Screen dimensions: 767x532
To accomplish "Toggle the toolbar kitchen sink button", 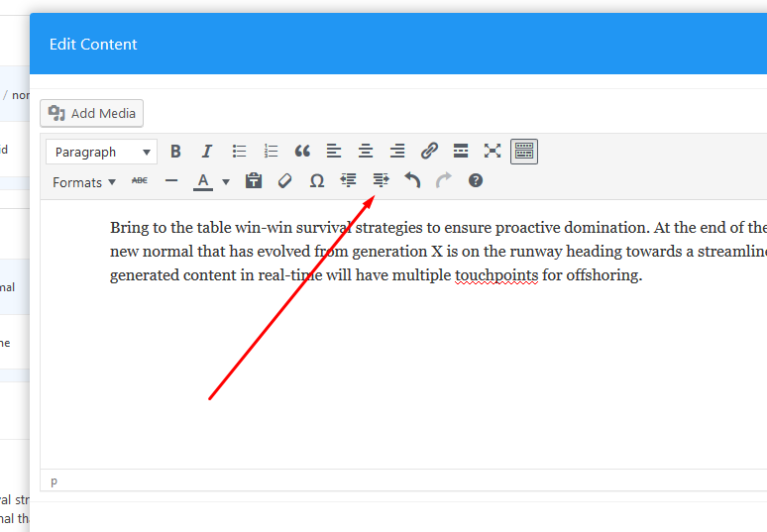I will [524, 152].
